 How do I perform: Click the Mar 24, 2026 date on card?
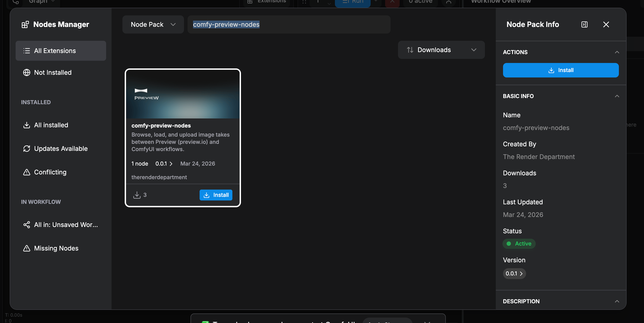coord(198,164)
